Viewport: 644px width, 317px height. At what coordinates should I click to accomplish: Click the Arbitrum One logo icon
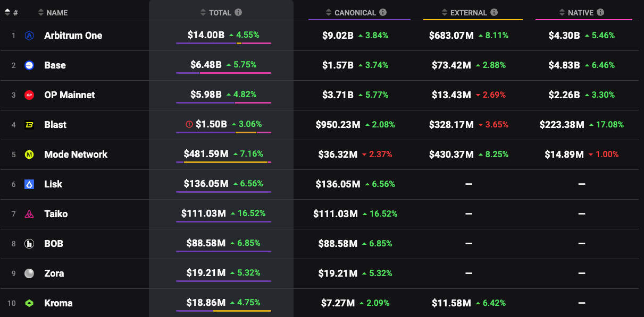(29, 36)
